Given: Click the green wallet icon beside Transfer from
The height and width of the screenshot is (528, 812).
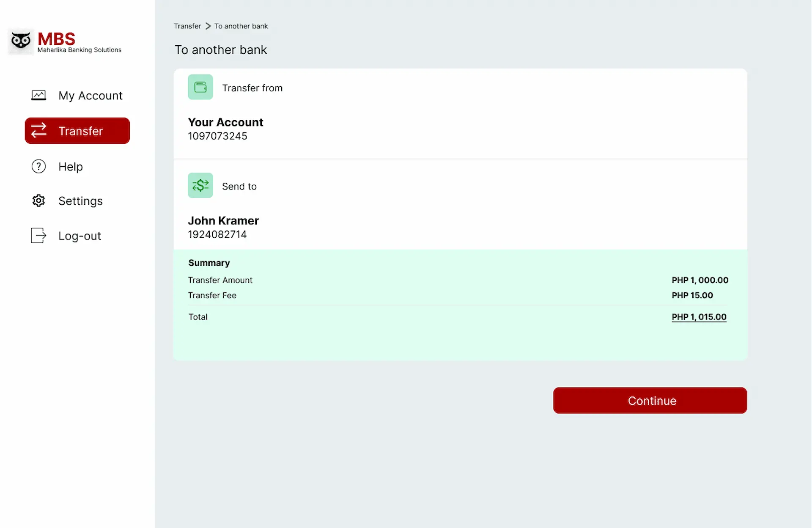Looking at the screenshot, I should (x=200, y=87).
